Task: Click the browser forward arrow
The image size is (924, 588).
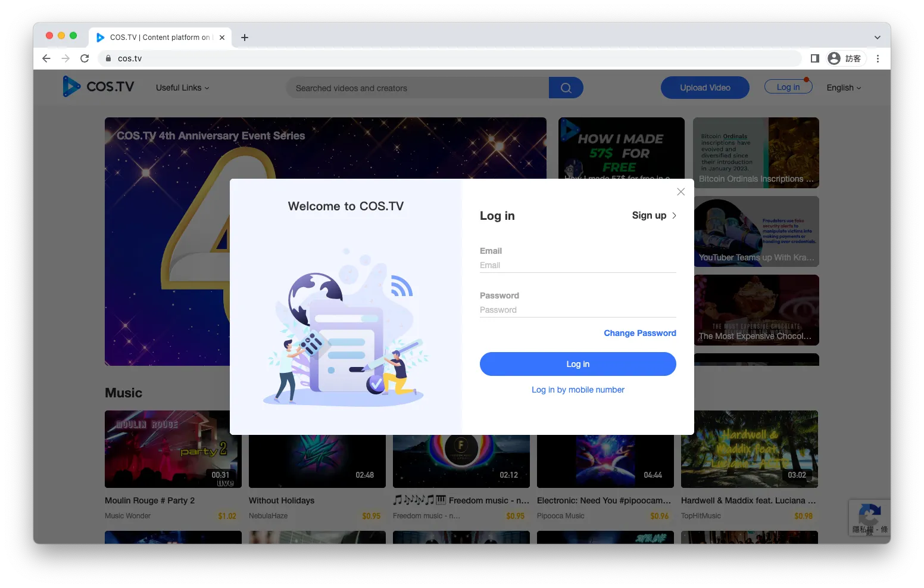Action: pyautogui.click(x=65, y=58)
